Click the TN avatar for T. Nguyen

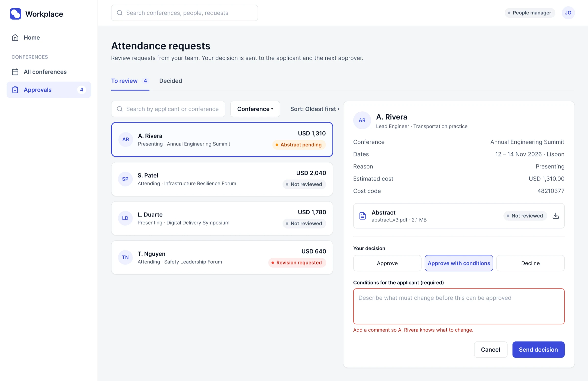[125, 257]
